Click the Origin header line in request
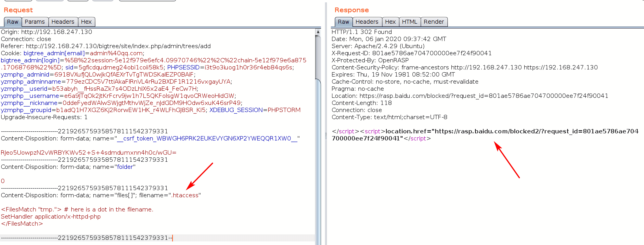This screenshot has width=644, height=245. [x=46, y=32]
